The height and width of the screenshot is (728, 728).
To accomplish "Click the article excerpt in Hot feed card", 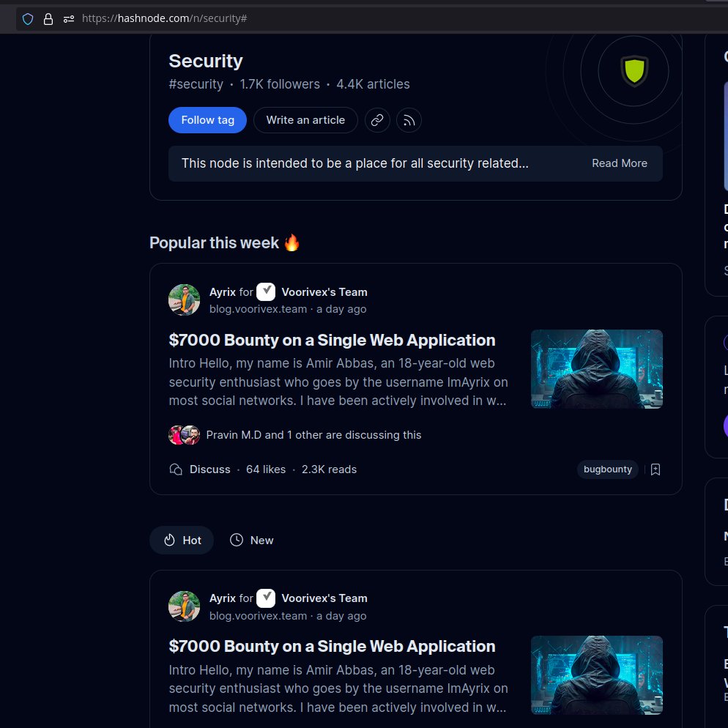I will click(338, 688).
